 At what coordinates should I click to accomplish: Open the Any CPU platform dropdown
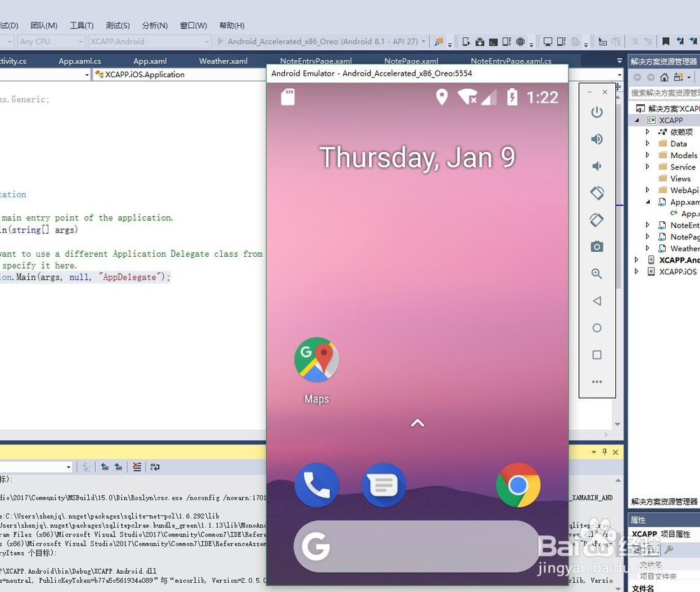click(51, 41)
